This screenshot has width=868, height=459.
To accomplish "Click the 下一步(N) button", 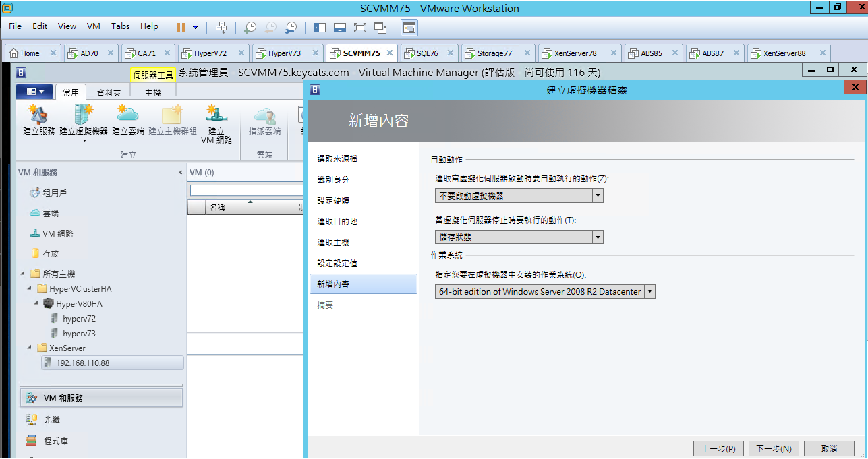I will (774, 448).
